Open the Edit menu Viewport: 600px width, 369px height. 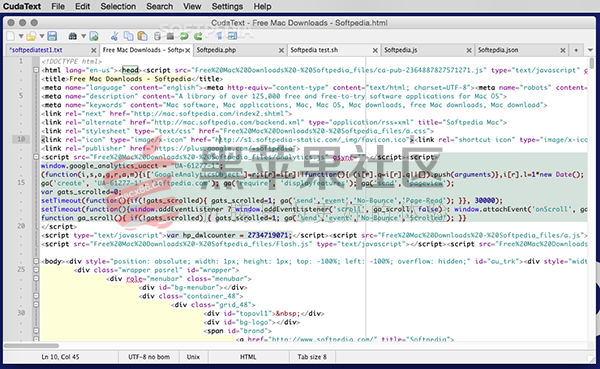(83, 7)
